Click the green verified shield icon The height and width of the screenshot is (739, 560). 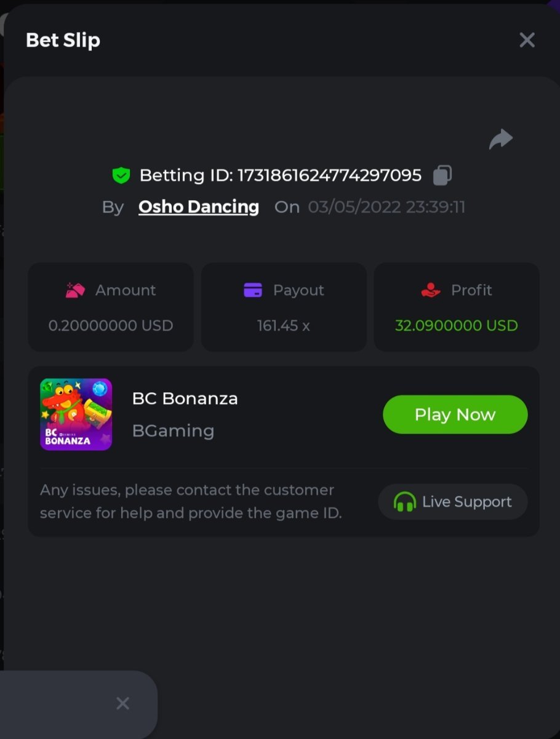pos(121,176)
